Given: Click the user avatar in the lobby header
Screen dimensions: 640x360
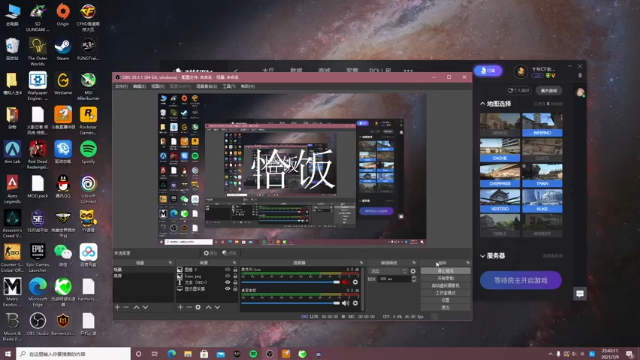Looking at the screenshot, I should [521, 71].
